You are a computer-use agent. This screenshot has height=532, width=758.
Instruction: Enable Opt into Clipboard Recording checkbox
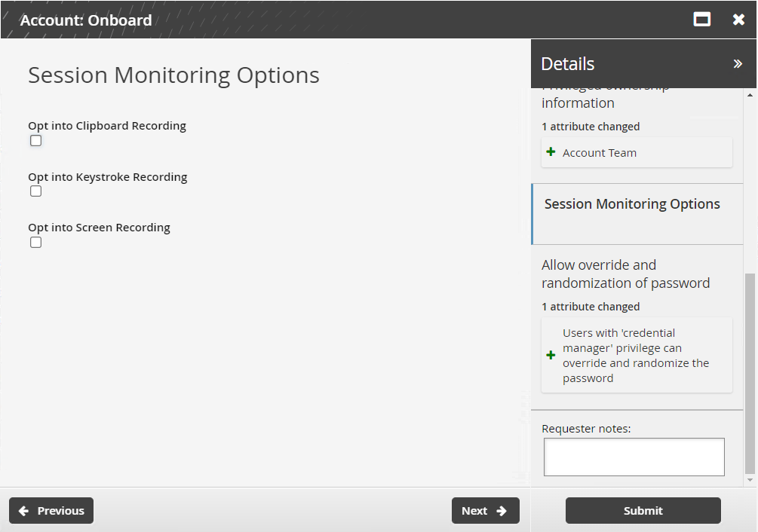pyautogui.click(x=35, y=141)
